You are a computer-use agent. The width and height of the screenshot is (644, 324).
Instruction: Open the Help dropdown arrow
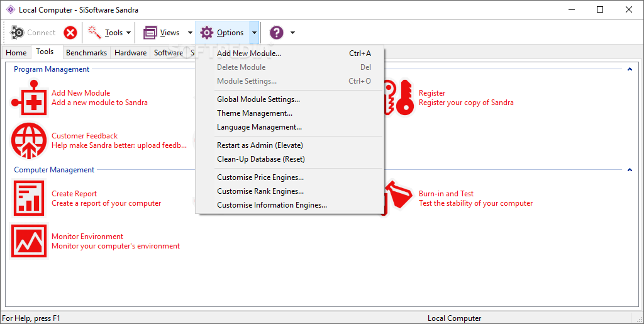click(x=292, y=33)
